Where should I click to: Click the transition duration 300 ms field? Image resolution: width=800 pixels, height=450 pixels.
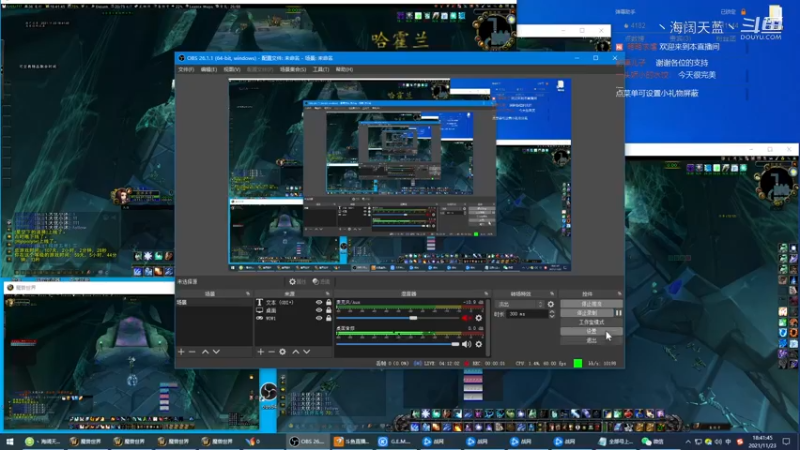pyautogui.click(x=528, y=314)
